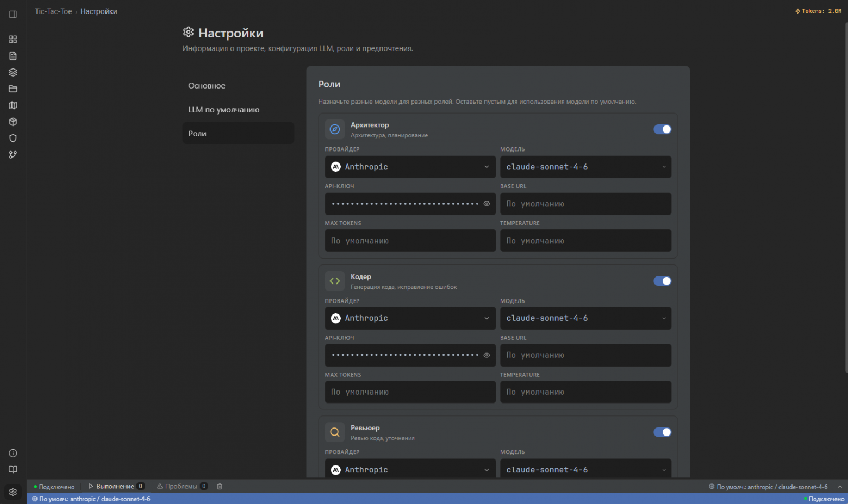This screenshot has height=504, width=848.
Task: Open the dashboard grid icon in sidebar
Action: (13, 40)
